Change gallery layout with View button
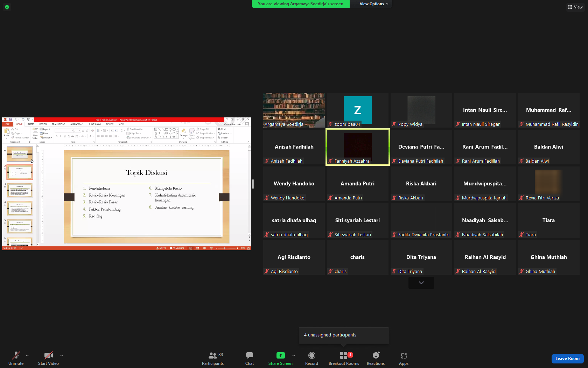This screenshot has width=588, height=368. coord(575,7)
